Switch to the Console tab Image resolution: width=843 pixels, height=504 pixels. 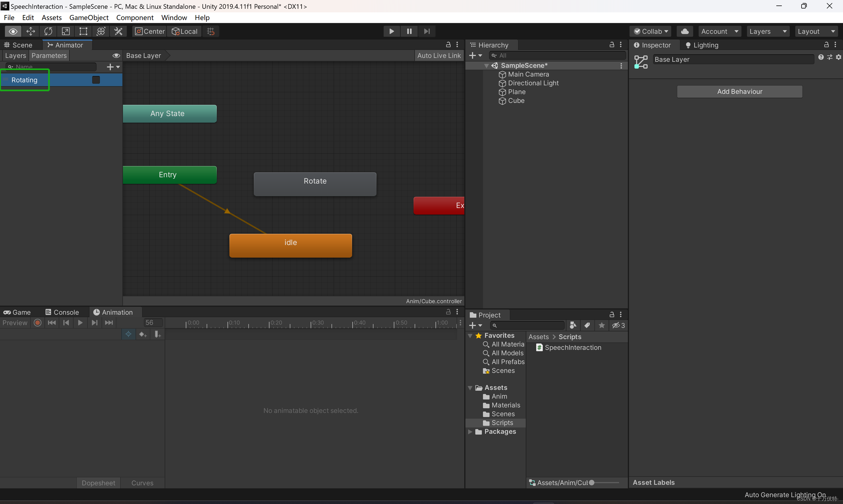tap(62, 312)
